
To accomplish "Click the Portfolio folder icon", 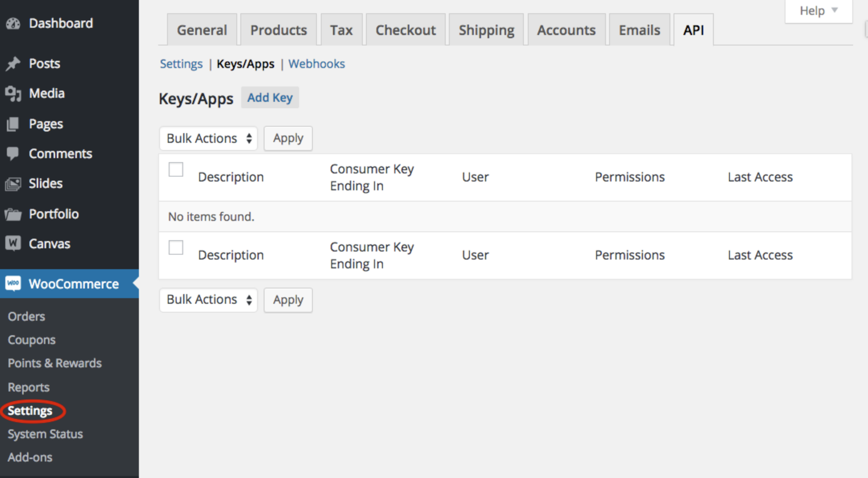I will (13, 214).
